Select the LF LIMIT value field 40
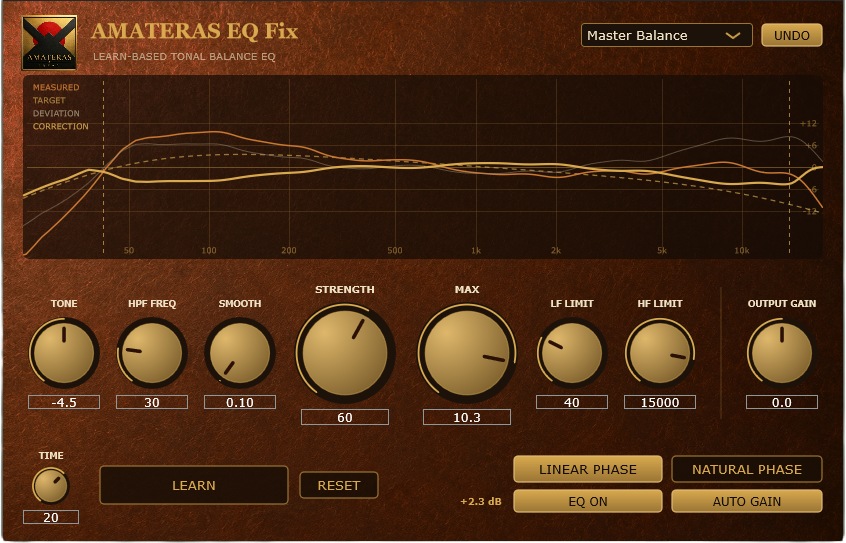This screenshot has height=543, width=846. [x=572, y=402]
